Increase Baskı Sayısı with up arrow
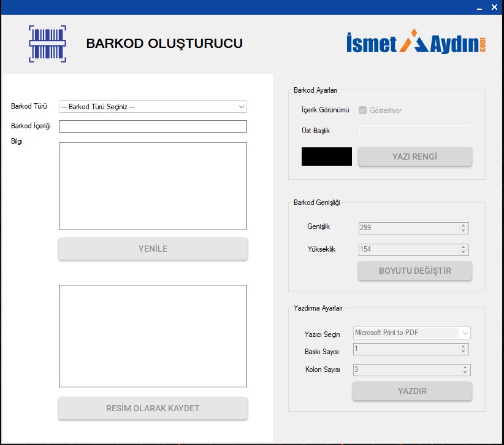The height and width of the screenshot is (445, 504). pos(464,346)
